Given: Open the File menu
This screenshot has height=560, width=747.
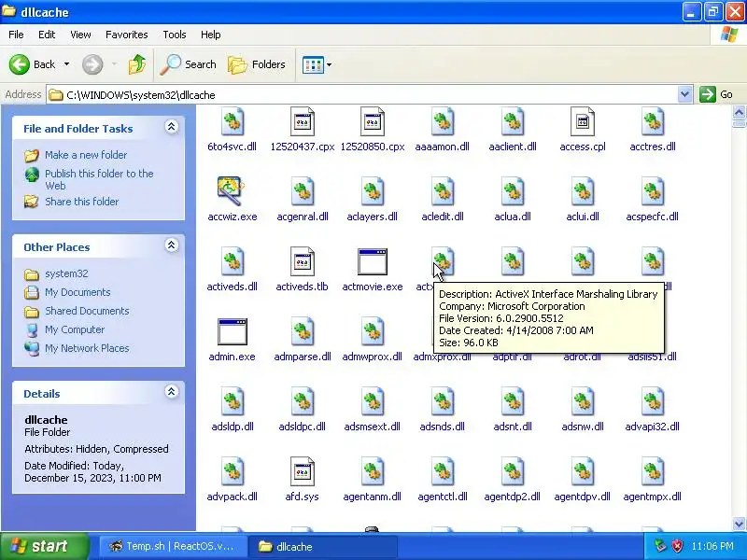Looking at the screenshot, I should (x=16, y=35).
